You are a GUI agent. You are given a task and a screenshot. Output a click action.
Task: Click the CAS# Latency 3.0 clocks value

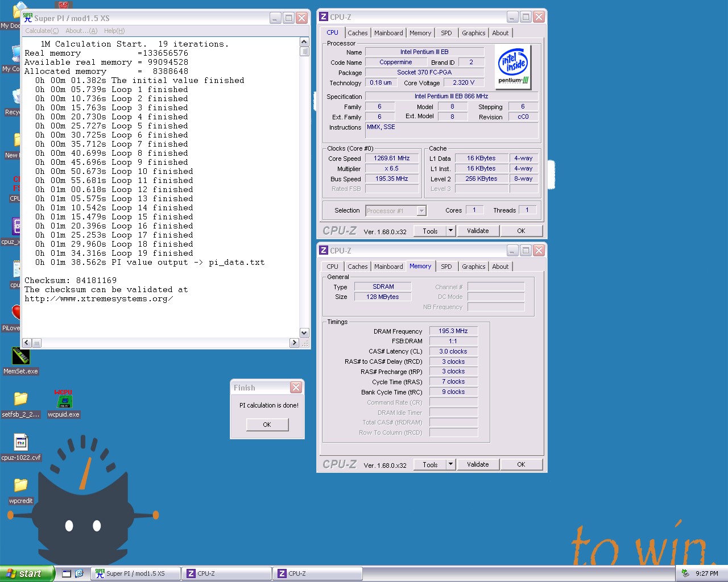[x=453, y=351]
